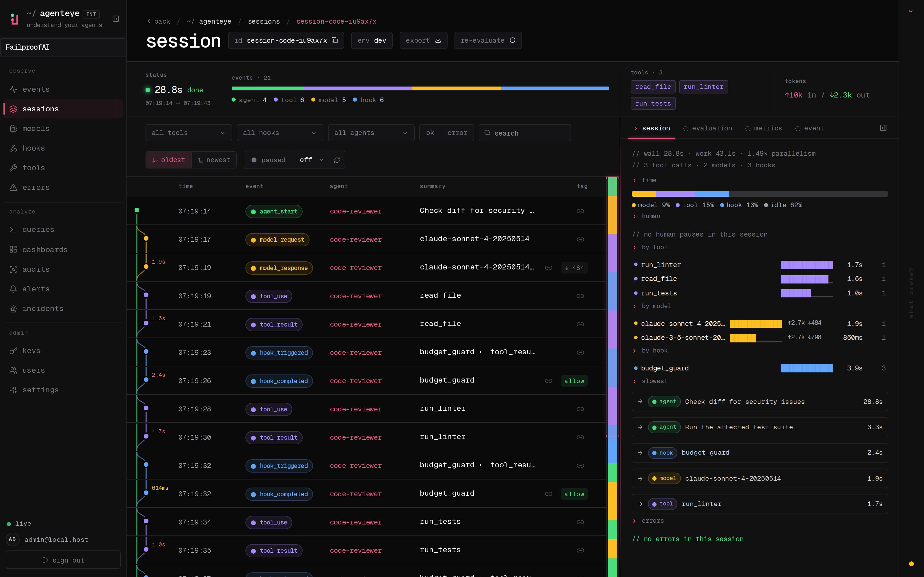Click the events distribution color bar

(420, 89)
